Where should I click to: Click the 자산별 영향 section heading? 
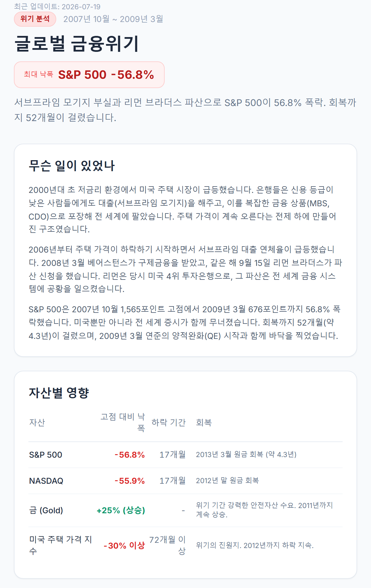click(59, 393)
